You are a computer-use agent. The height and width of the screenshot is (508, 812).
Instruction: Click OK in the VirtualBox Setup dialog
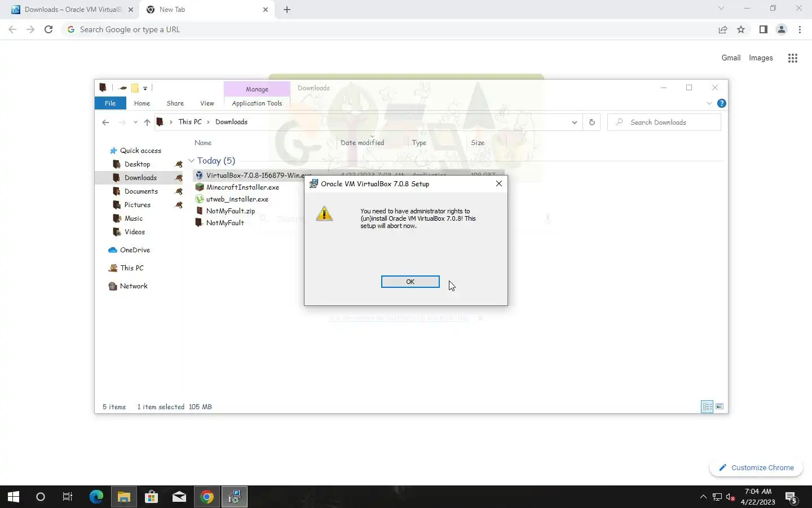[x=410, y=282]
